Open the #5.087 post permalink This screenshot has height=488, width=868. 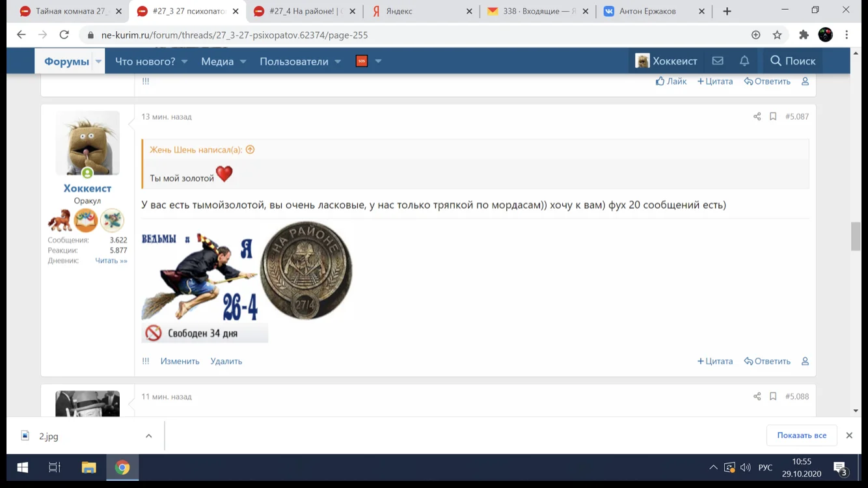click(x=797, y=116)
